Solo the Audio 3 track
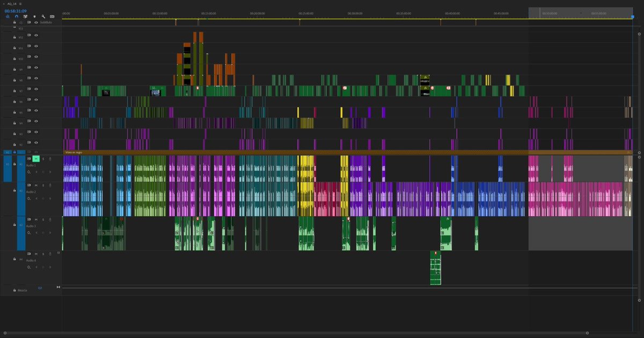 point(43,219)
